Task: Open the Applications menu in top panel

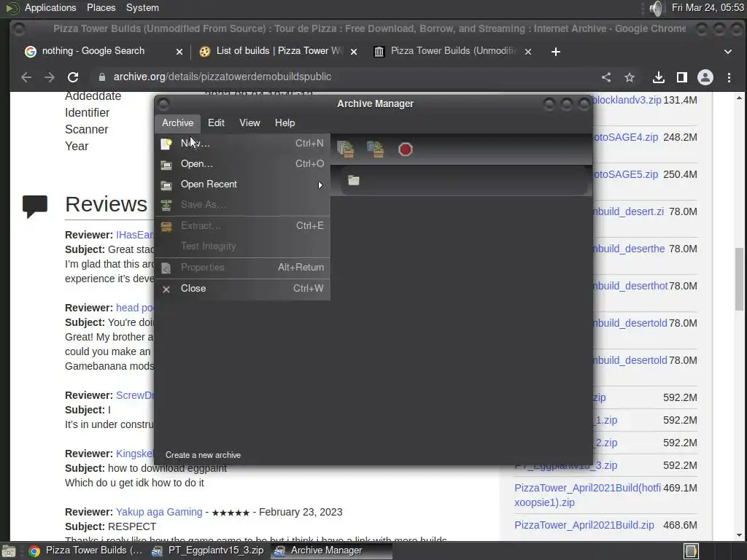Action: 50,7
